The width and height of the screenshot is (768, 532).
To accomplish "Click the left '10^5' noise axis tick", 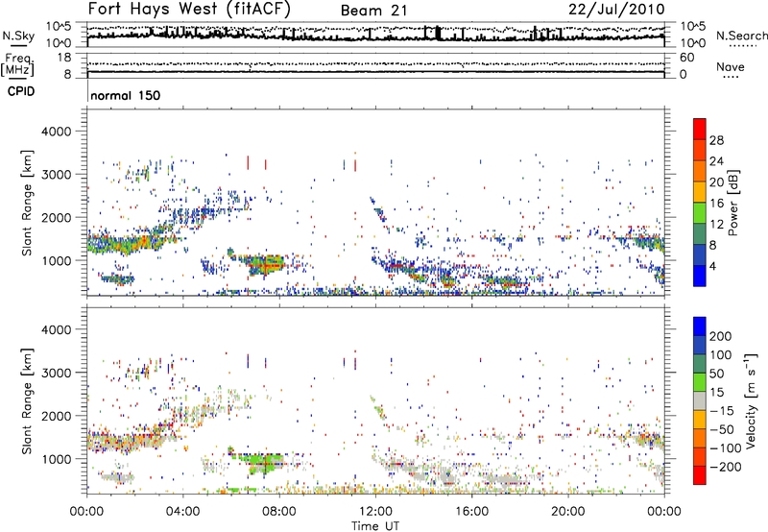I will tap(59, 26).
